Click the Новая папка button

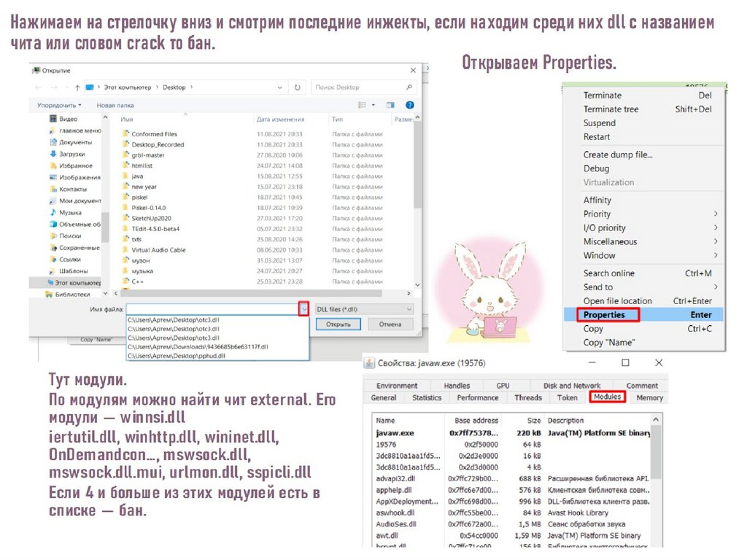tap(115, 105)
